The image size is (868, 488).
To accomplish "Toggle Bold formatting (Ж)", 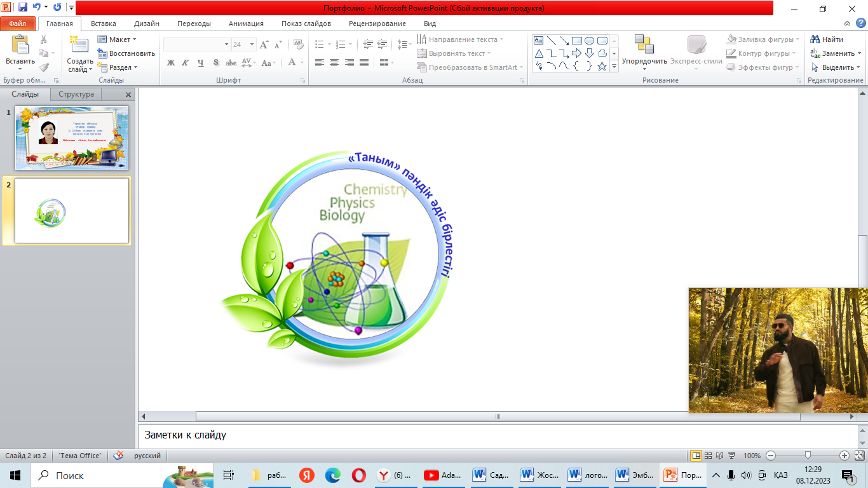I will pyautogui.click(x=170, y=62).
